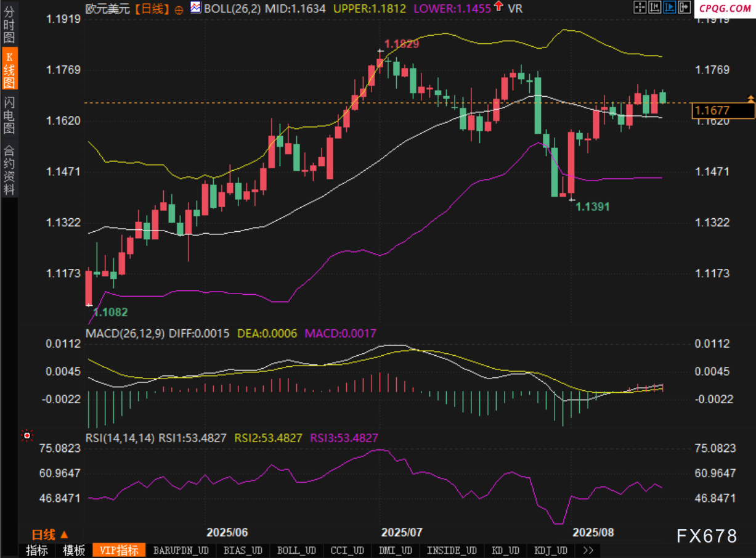Open the BOLL_UD indicator tab
The image size is (756, 558).
tap(296, 551)
